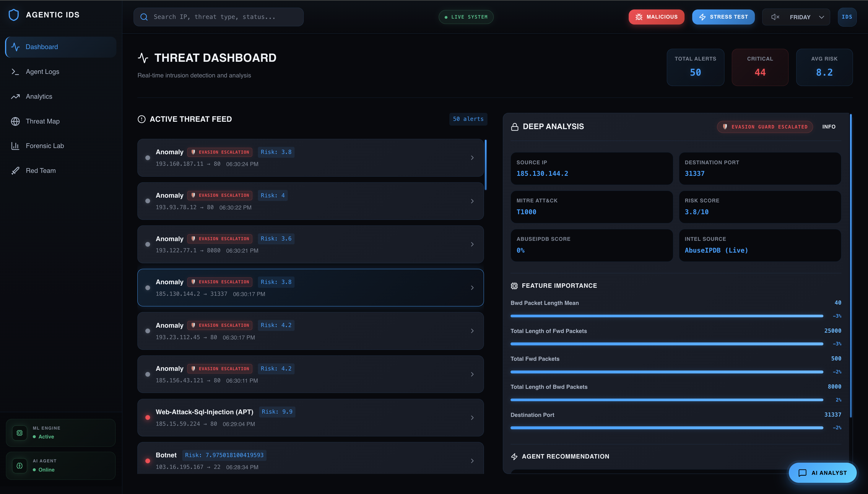Click the Avg Risk 8.2 card
Image resolution: width=868 pixels, height=494 pixels.
824,67
